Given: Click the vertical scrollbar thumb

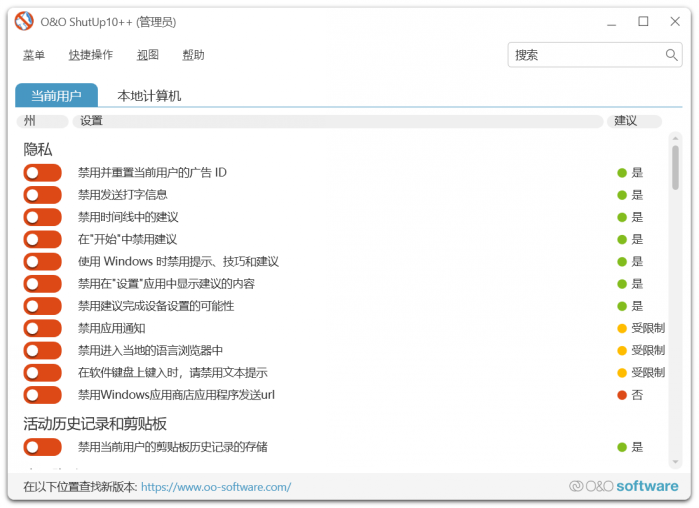Looking at the screenshot, I should coord(675,167).
